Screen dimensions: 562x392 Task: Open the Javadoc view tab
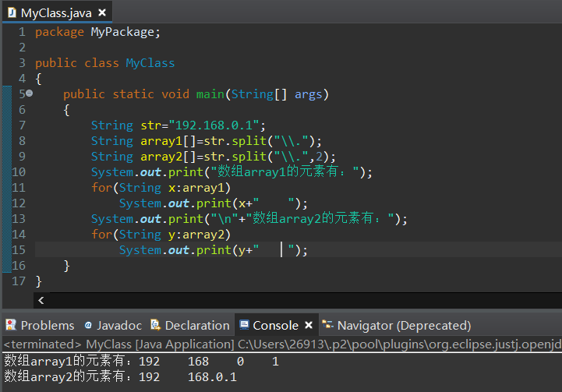(113, 325)
